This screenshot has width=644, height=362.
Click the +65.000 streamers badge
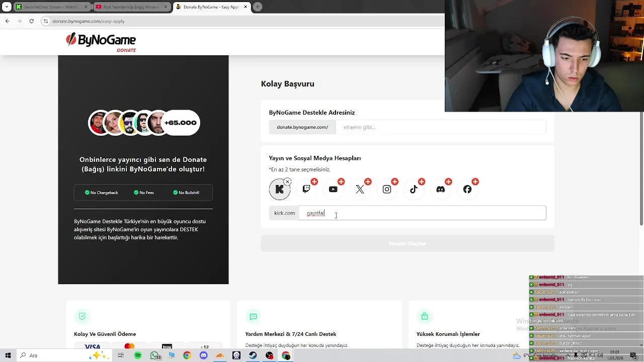click(x=181, y=123)
